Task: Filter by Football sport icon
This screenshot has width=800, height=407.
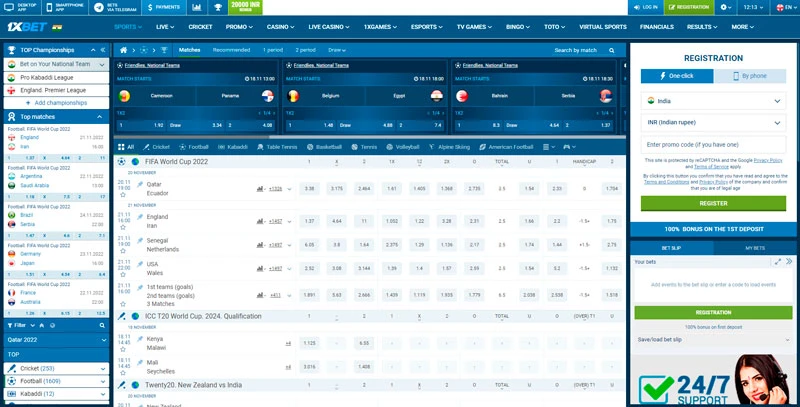Action: click(194, 147)
